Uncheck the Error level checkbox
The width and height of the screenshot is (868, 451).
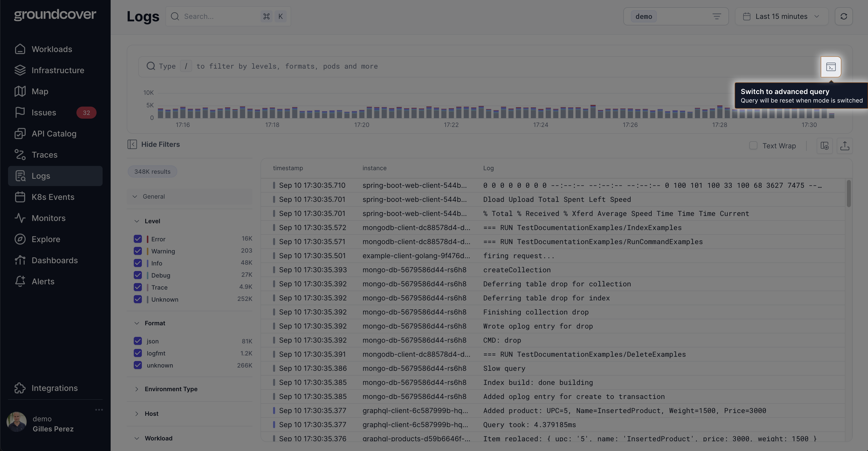tap(138, 239)
